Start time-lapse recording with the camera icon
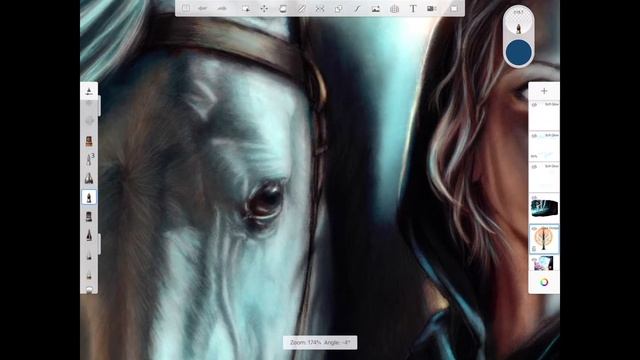The height and width of the screenshot is (360, 640). click(x=431, y=8)
